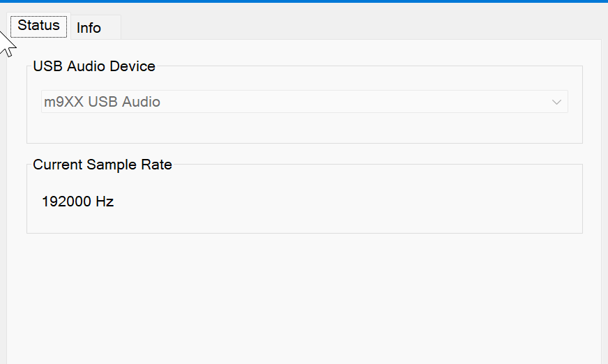608x364 pixels.
Task: Click the m9XX USB Audio device name
Action: click(x=102, y=102)
